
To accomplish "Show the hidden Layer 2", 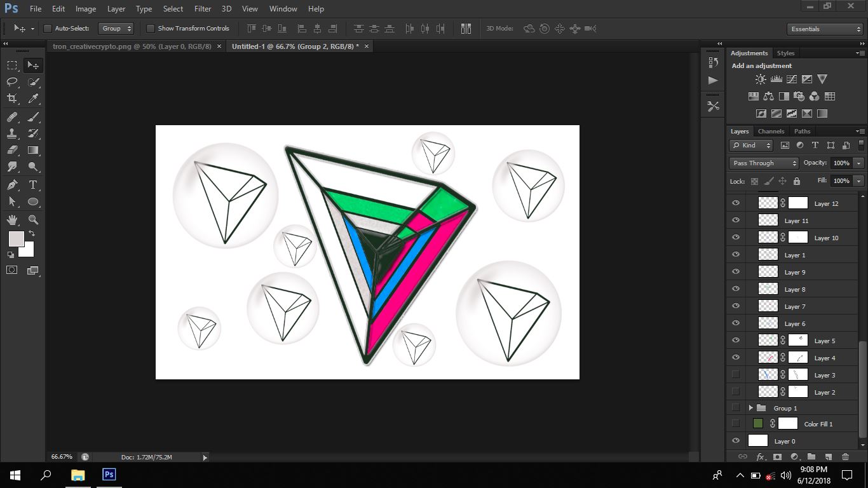I will (736, 392).
